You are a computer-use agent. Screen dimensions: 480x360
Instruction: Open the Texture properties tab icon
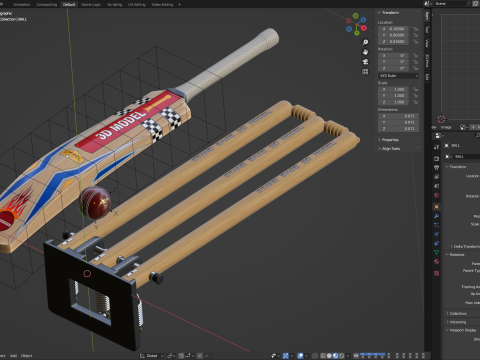[436, 273]
